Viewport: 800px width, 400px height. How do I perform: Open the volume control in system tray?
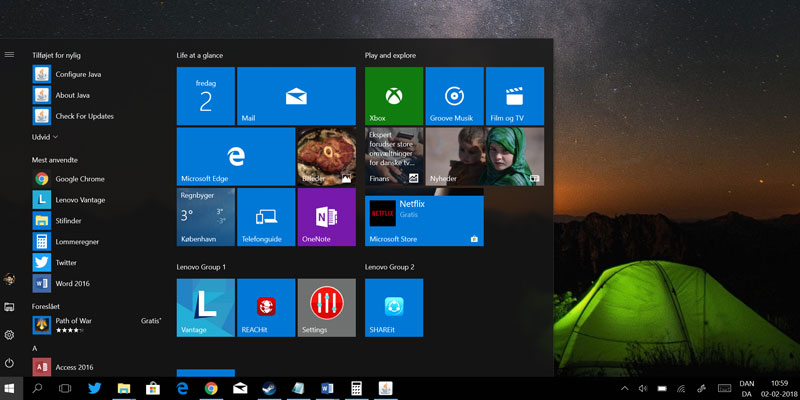pos(643,389)
